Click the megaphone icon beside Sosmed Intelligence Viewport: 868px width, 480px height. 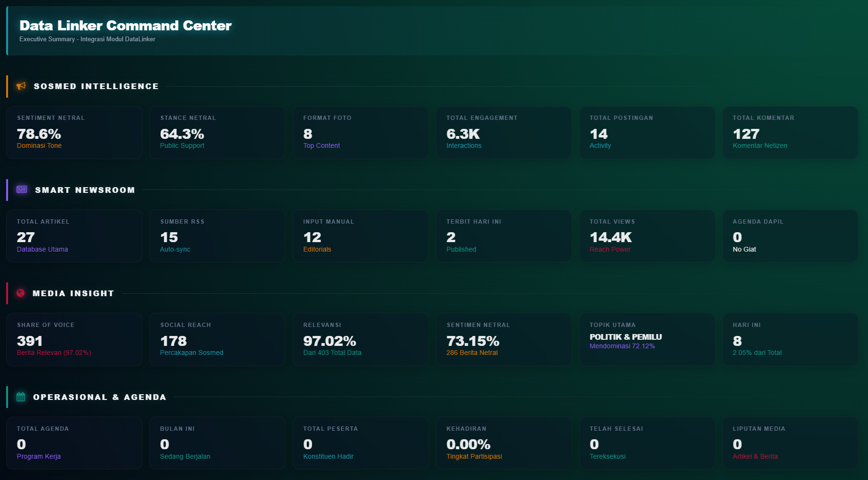pyautogui.click(x=21, y=86)
